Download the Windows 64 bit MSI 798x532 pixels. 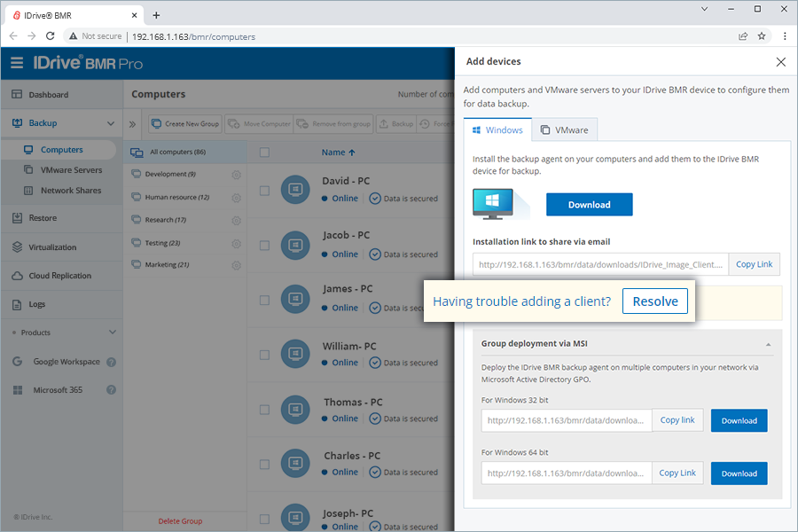click(x=739, y=473)
